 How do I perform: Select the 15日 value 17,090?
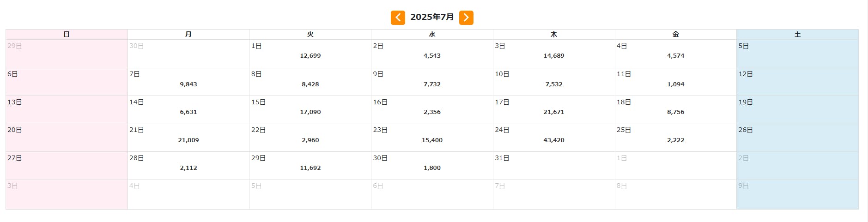(x=310, y=112)
